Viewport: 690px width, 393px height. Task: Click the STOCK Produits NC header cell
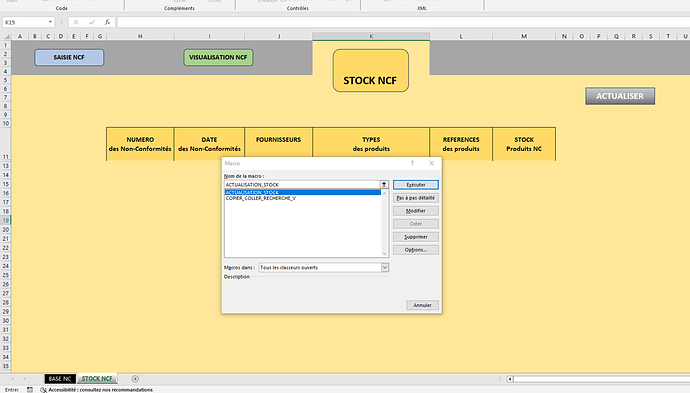[x=524, y=144]
